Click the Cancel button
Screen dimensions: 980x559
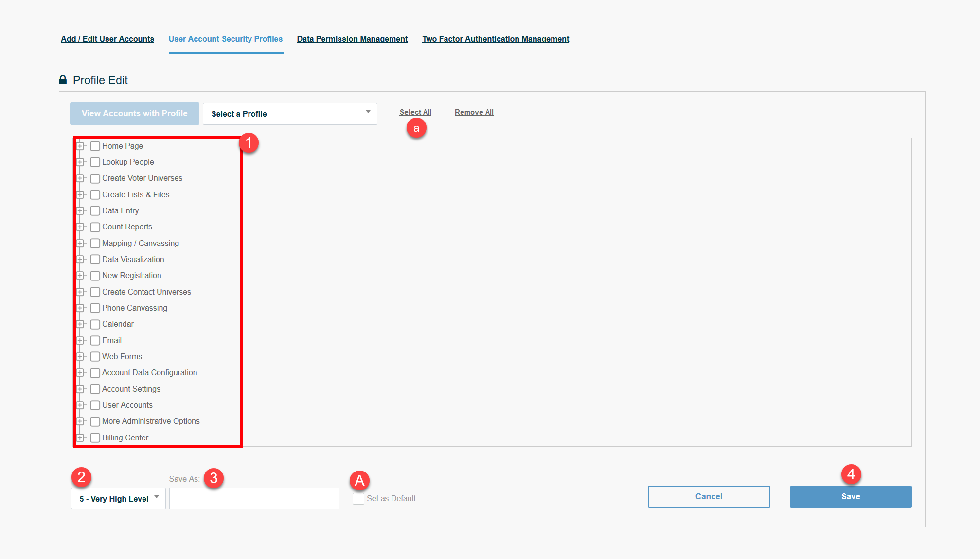tap(708, 496)
